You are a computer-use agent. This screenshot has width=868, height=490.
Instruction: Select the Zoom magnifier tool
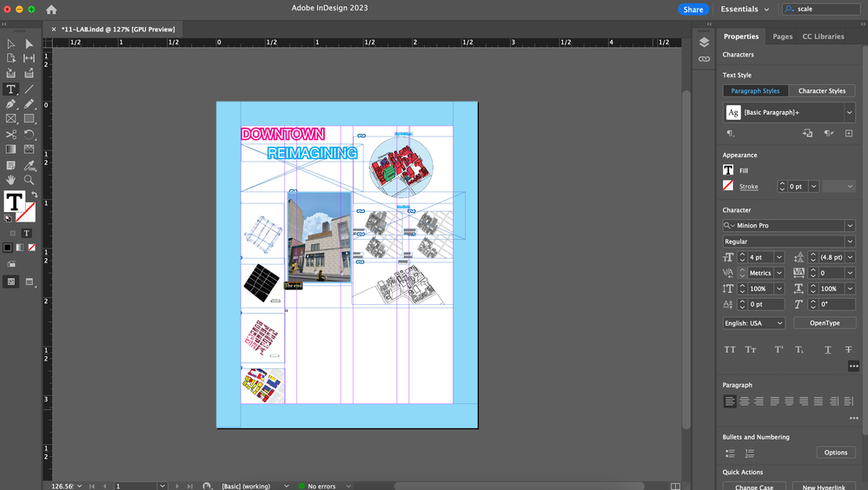click(30, 180)
